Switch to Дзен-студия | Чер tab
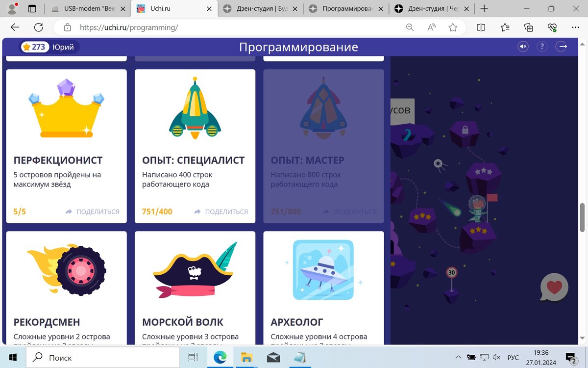Screen dimensions: 588x368 point(432,8)
